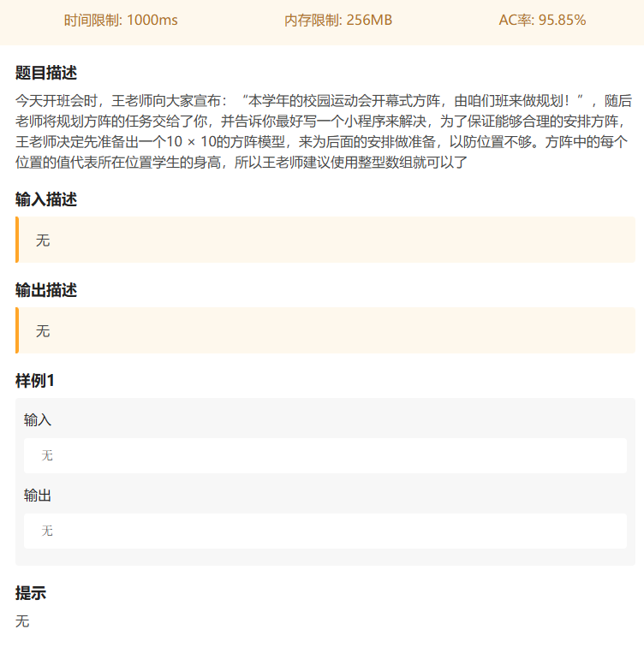Select the 输入描述 heading
This screenshot has height=647, width=644.
[46, 199]
